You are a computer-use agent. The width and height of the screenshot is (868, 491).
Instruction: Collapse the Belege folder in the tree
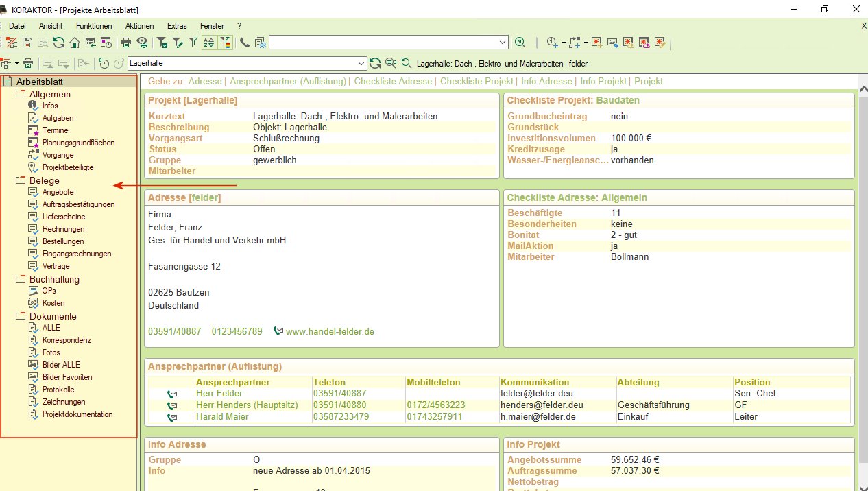(x=20, y=181)
